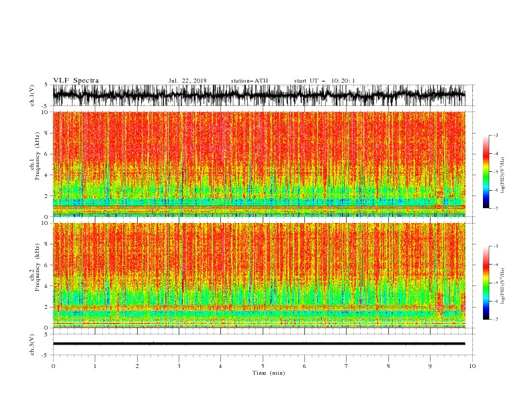
Task: Click the ch.1 spectrogram panel
Action: [259, 164]
